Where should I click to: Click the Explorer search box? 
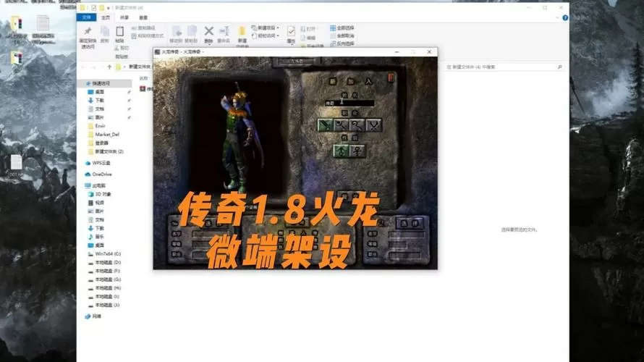(x=504, y=67)
